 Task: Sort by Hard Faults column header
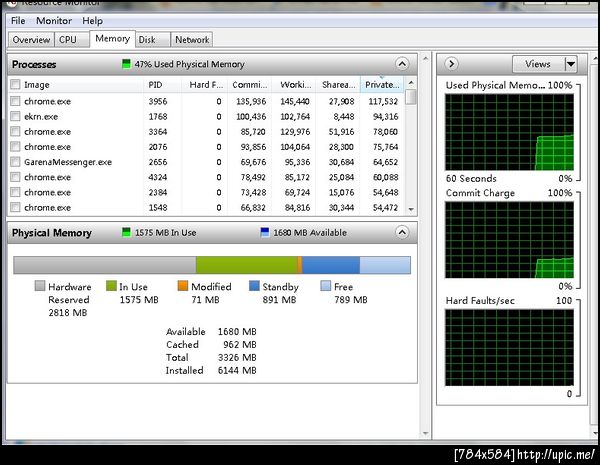pos(205,85)
